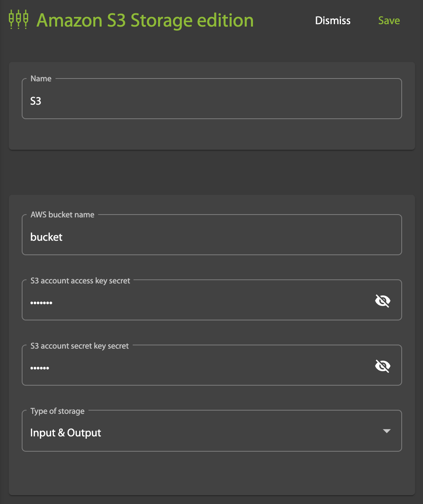Screen dimensions: 423x504
Task: Expand the Type of storage arrow
Action: 386,431
